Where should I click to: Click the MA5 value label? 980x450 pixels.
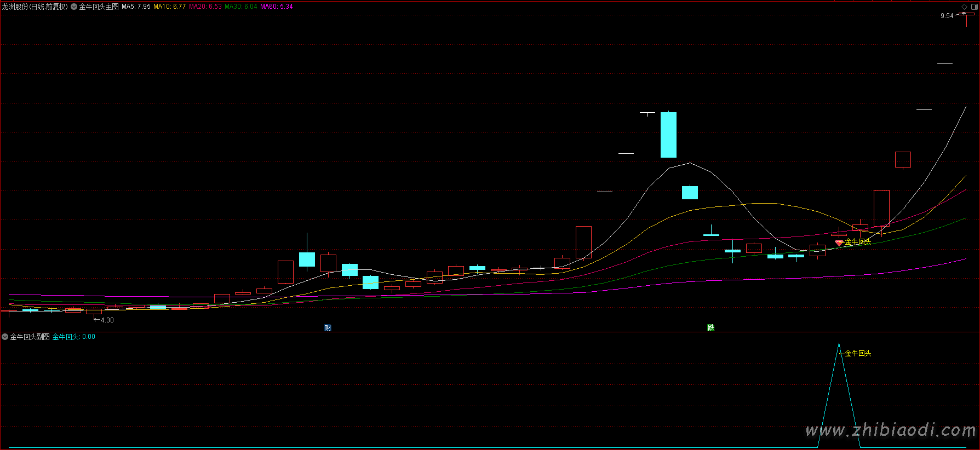coord(136,7)
